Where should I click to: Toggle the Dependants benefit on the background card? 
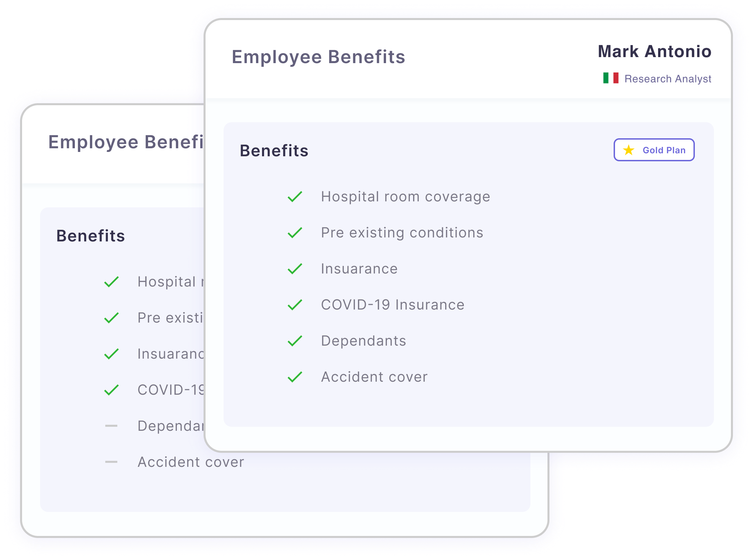click(x=111, y=425)
